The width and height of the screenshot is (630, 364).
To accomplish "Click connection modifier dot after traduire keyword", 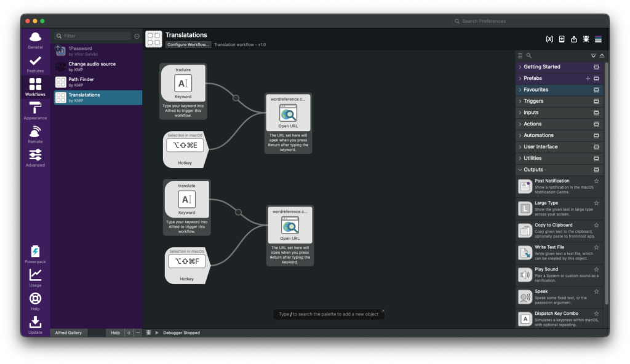I will click(x=236, y=98).
